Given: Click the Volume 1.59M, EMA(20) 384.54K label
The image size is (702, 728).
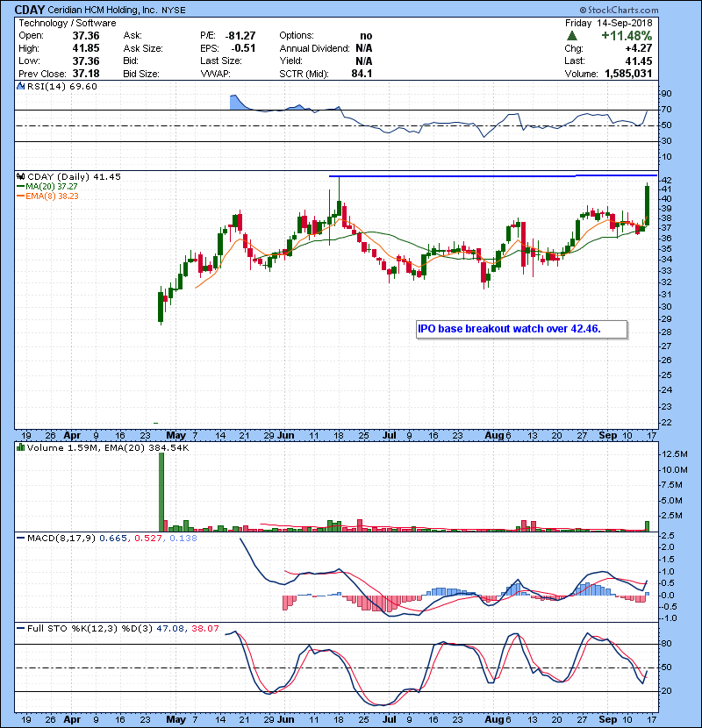Looking at the screenshot, I should point(108,447).
